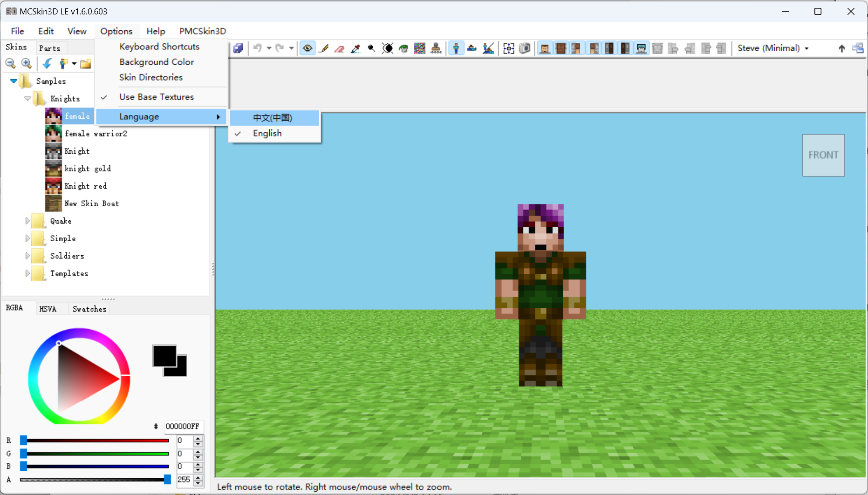Click the Redo arrow icon
The width and height of the screenshot is (868, 495).
tap(280, 48)
